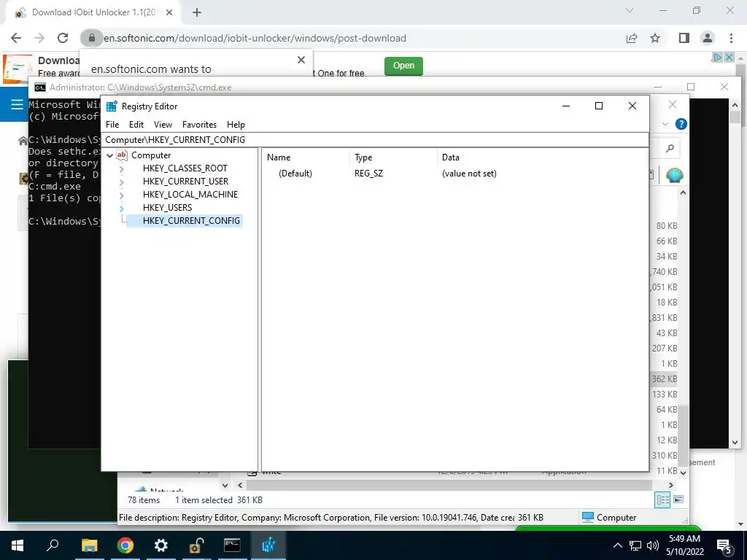Toggle Chrome side panel

(684, 38)
